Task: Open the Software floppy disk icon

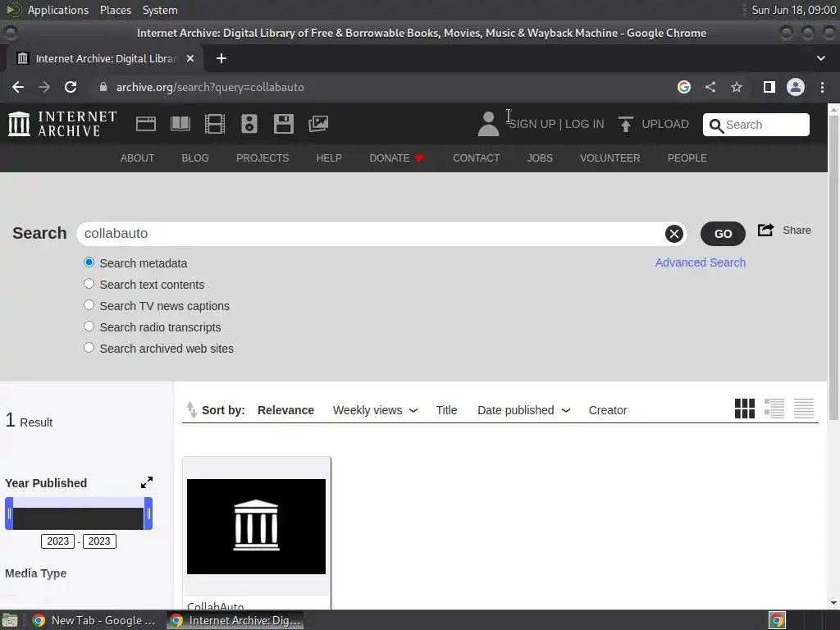Action: click(283, 124)
